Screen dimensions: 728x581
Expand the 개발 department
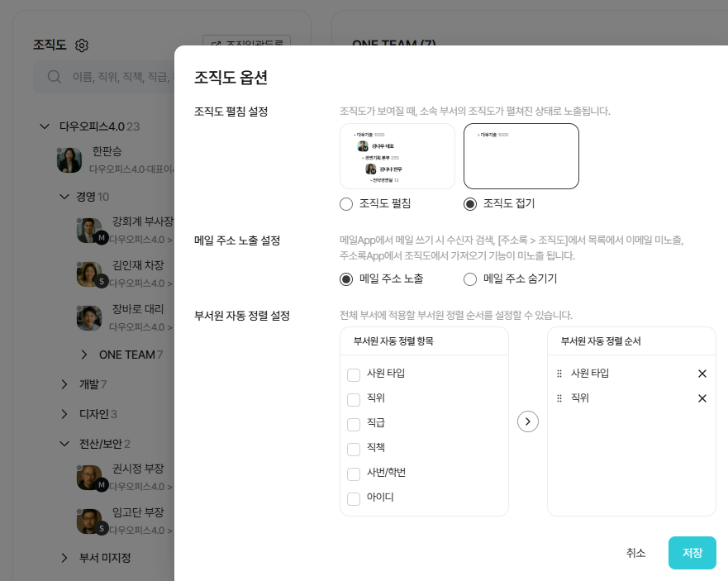pos(64,383)
